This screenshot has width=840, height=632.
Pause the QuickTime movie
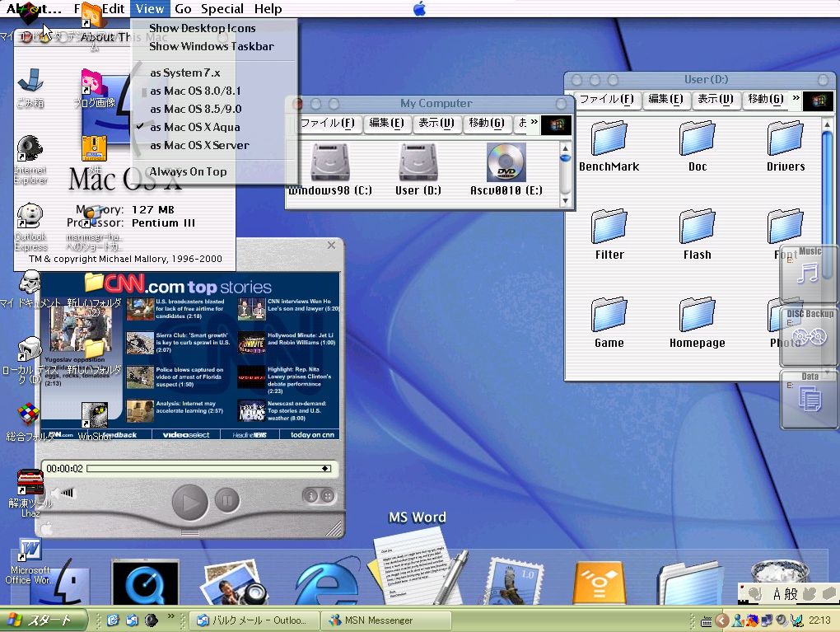(227, 501)
